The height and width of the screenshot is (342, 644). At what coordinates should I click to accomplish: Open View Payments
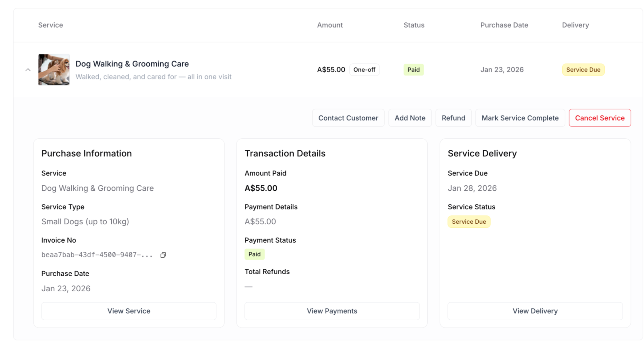[x=332, y=311]
